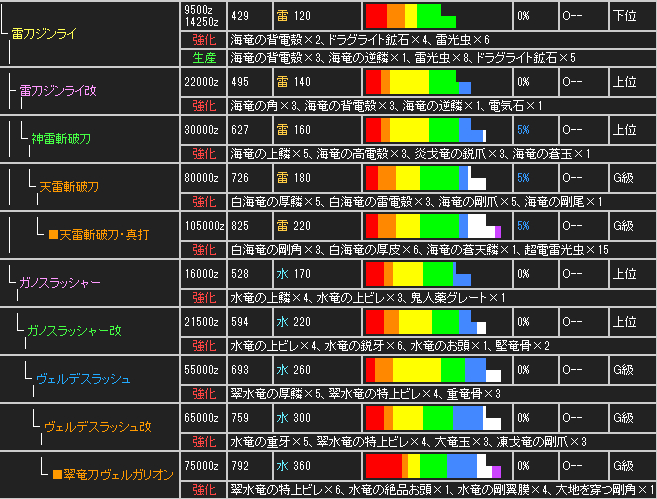
Task: Click price cell 80000z
Action: (204, 178)
